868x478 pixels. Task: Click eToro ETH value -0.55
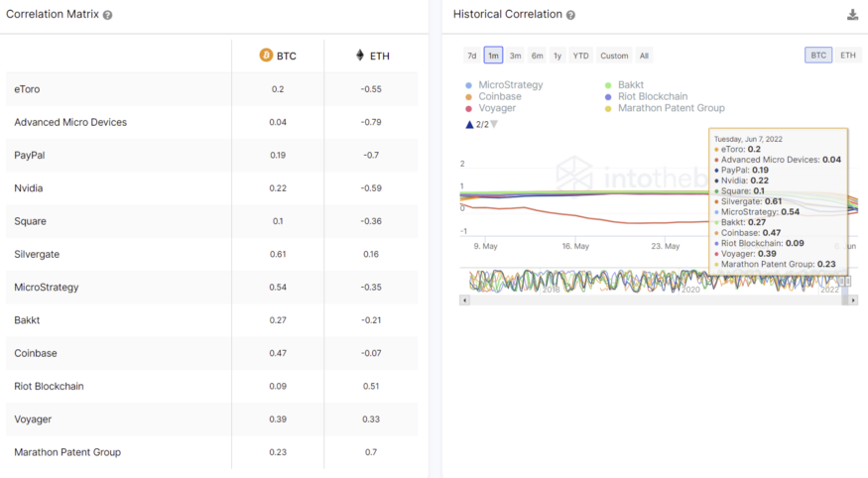click(x=371, y=89)
